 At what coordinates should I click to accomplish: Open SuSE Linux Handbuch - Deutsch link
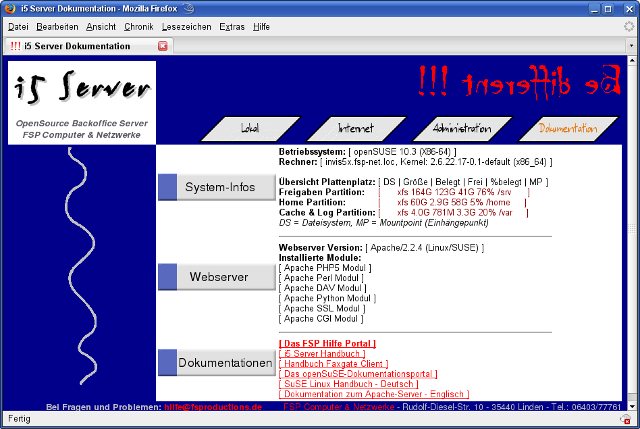(x=349, y=384)
